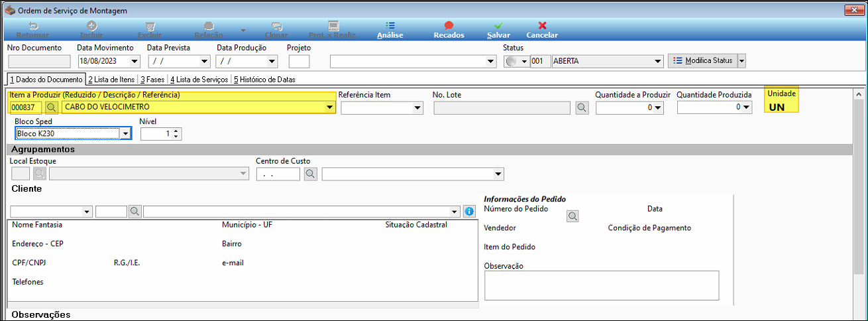Expand the Modifica Status arrow
The height and width of the screenshot is (321, 868).
(x=741, y=60)
